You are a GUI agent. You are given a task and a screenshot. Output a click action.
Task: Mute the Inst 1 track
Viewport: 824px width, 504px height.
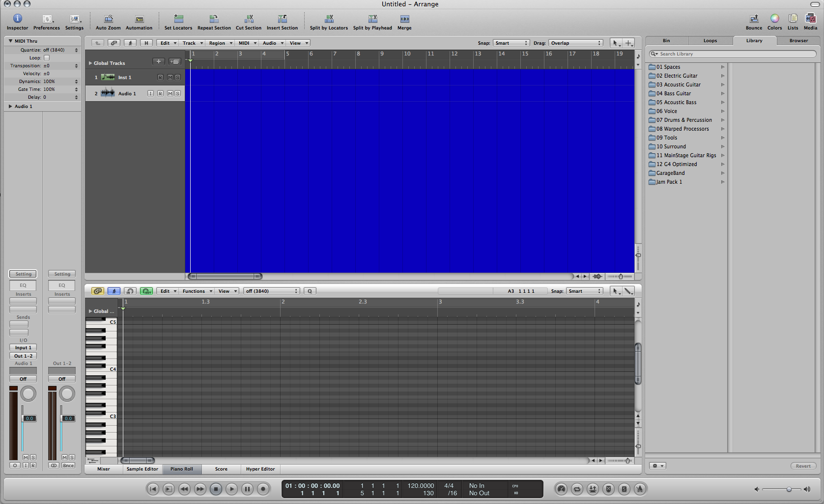[170, 78]
